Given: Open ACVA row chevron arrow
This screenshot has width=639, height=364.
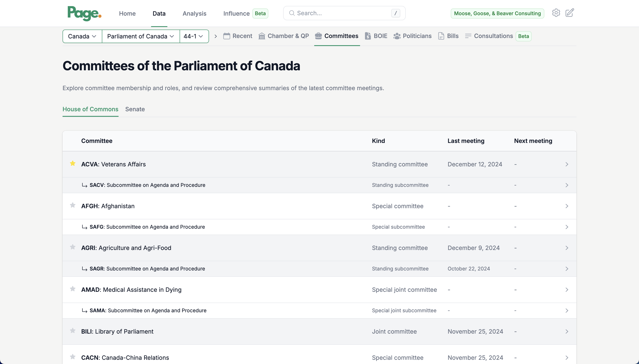Looking at the screenshot, I should point(567,164).
